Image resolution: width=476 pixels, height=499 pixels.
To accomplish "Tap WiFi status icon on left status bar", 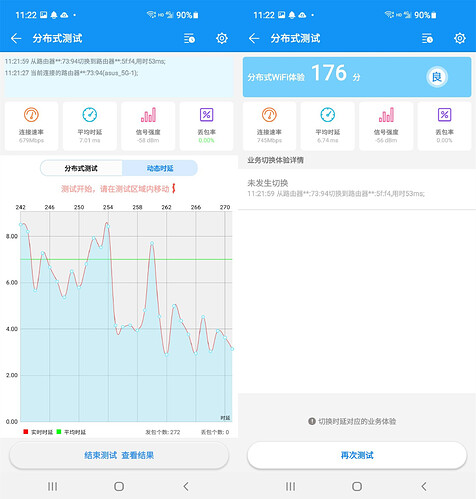I will tap(151, 15).
